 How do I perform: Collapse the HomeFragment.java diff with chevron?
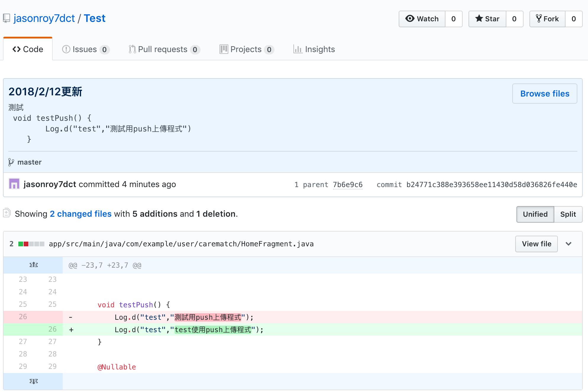(x=568, y=244)
